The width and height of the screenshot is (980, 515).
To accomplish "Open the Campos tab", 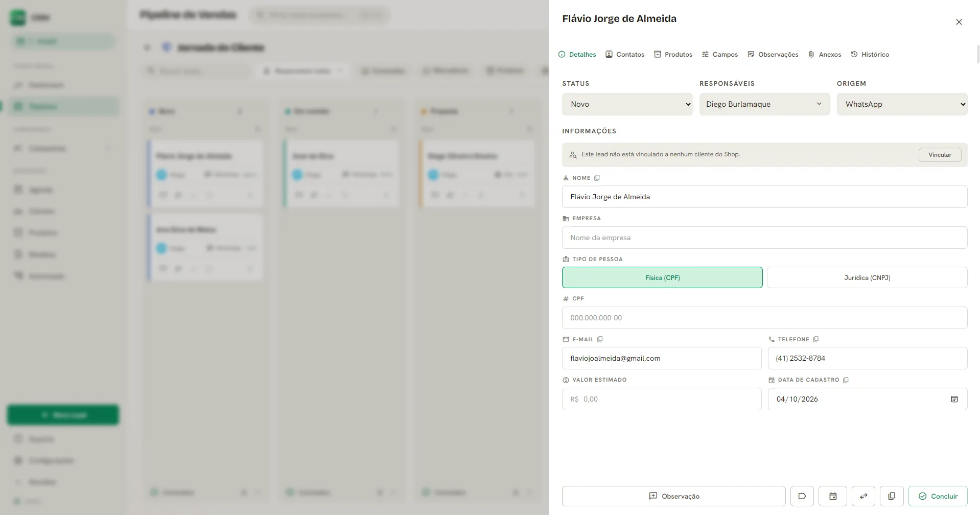I will [720, 54].
